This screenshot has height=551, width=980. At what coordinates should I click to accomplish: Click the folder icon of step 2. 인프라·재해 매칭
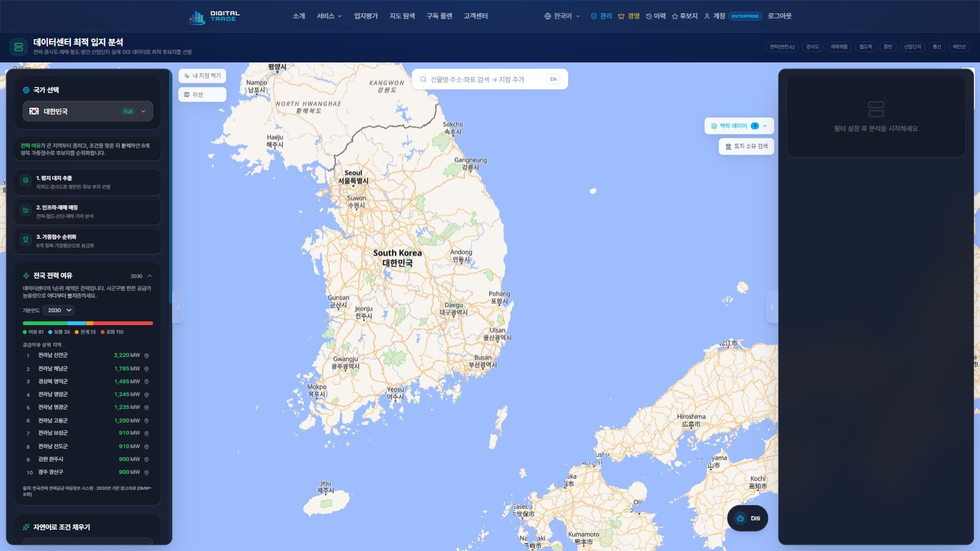pos(26,210)
